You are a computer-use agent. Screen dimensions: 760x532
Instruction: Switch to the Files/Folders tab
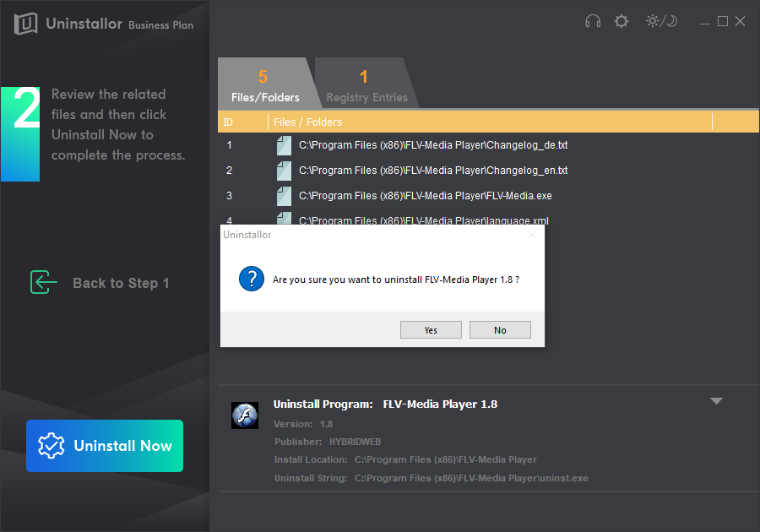(265, 84)
